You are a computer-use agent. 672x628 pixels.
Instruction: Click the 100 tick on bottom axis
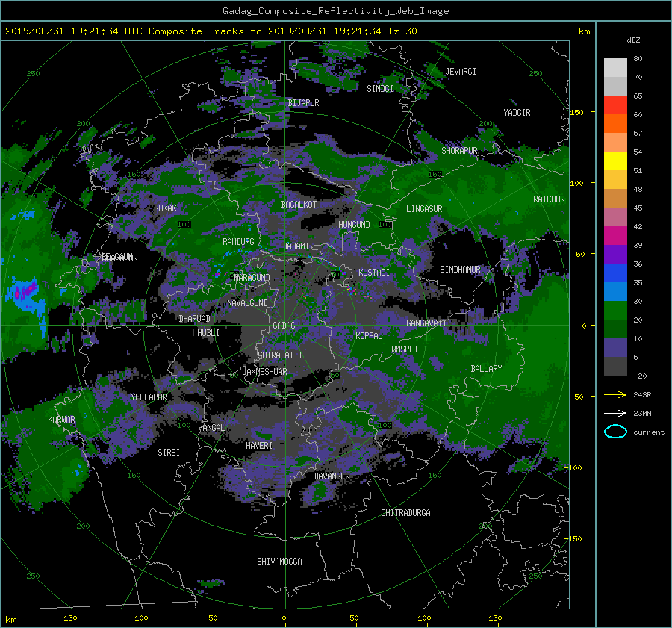[x=424, y=618]
